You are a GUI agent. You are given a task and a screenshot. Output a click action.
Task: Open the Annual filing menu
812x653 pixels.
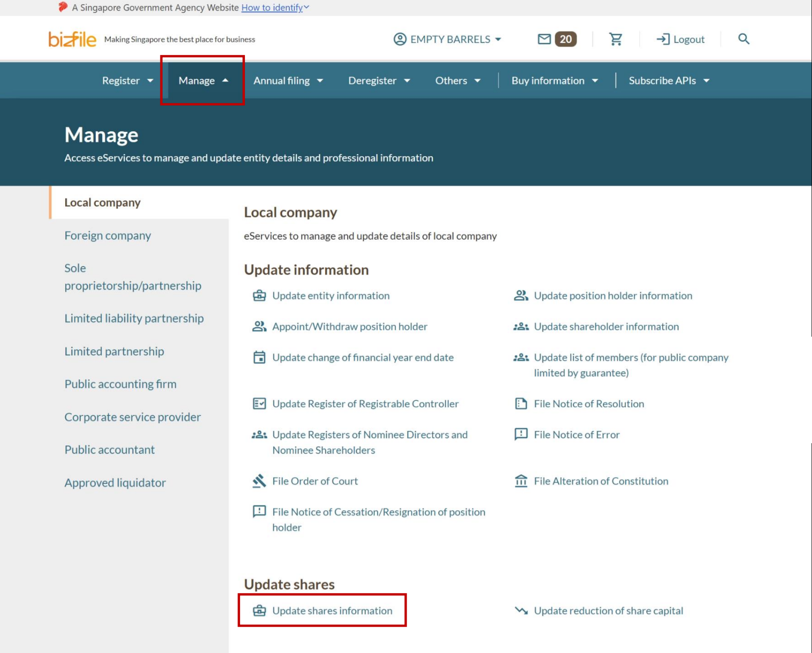pyautogui.click(x=288, y=81)
